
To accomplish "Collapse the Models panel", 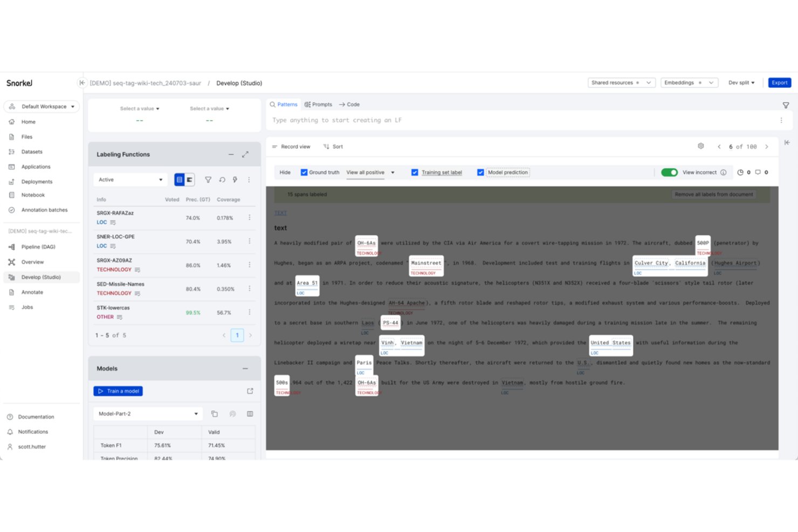I will 245,369.
